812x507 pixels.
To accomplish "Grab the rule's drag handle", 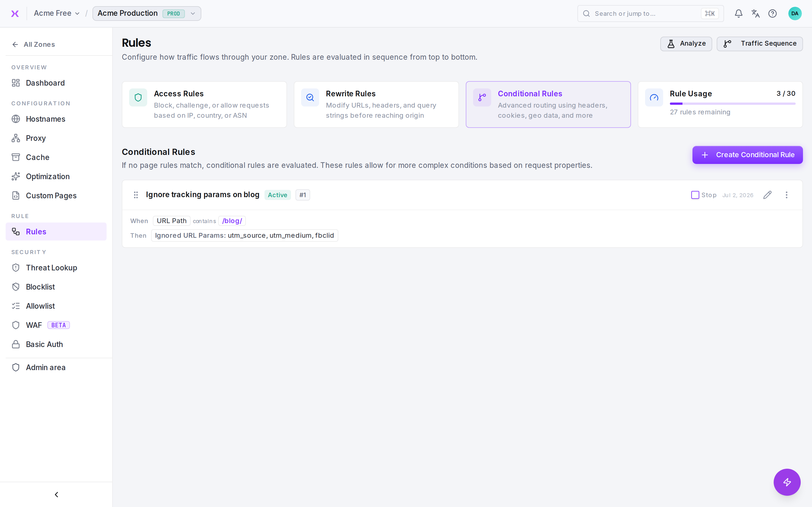I will (x=136, y=195).
